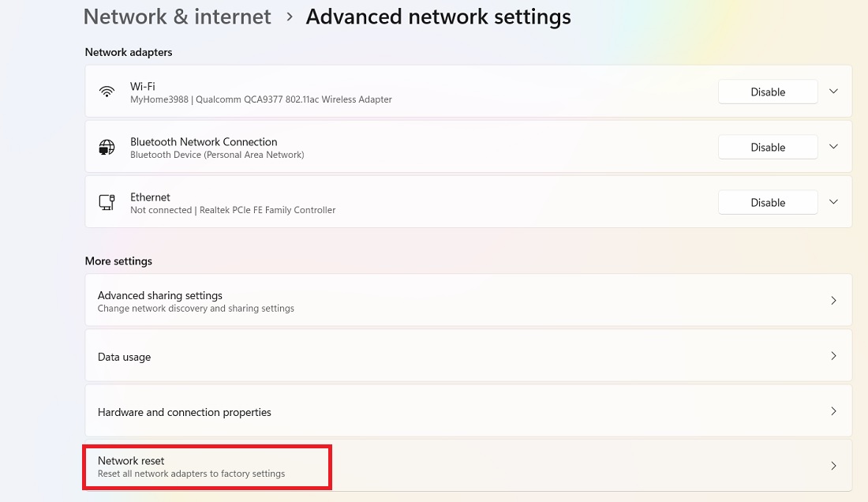This screenshot has width=868, height=502.
Task: Disable the Bluetooth Network Connection adapter
Action: click(768, 147)
